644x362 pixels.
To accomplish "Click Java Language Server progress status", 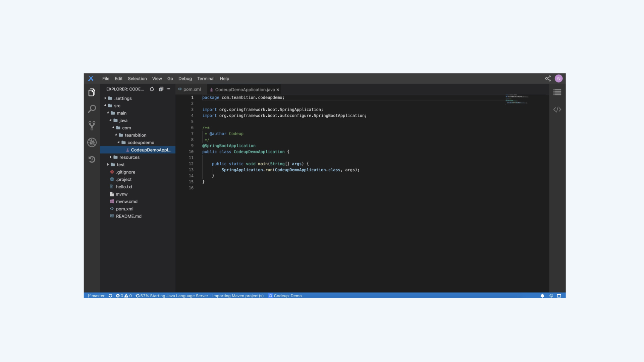I will tap(200, 296).
